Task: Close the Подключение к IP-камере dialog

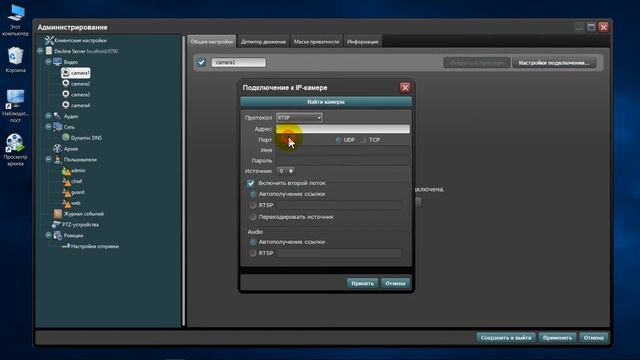Action: (x=405, y=87)
